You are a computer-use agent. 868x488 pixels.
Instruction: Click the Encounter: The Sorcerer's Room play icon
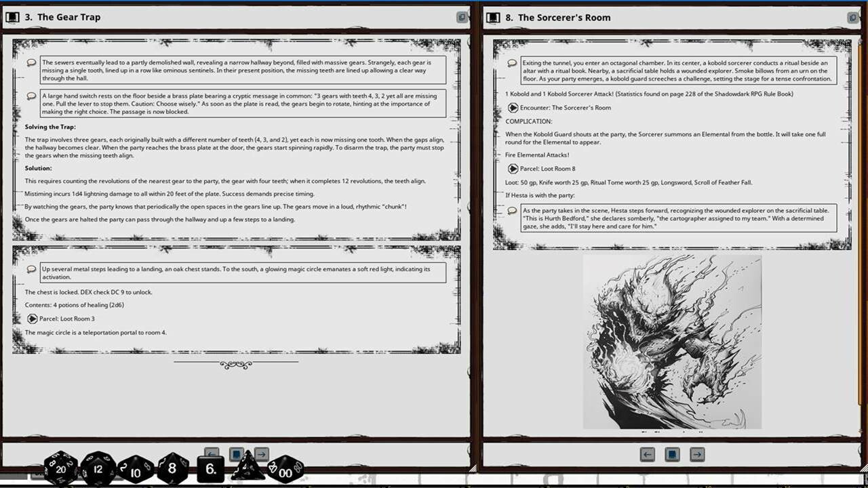coord(513,107)
